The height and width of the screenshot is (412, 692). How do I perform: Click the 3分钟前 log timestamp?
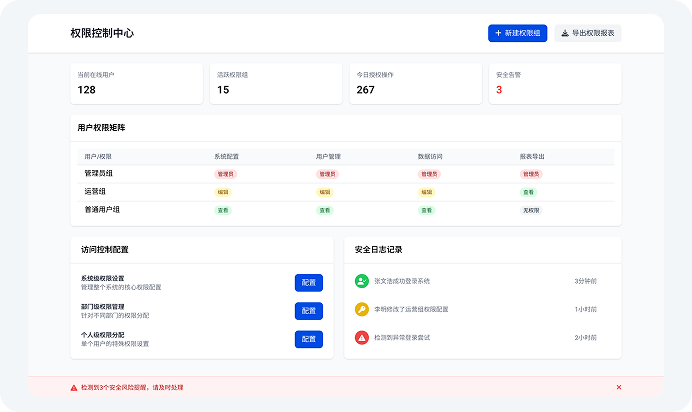click(x=586, y=281)
